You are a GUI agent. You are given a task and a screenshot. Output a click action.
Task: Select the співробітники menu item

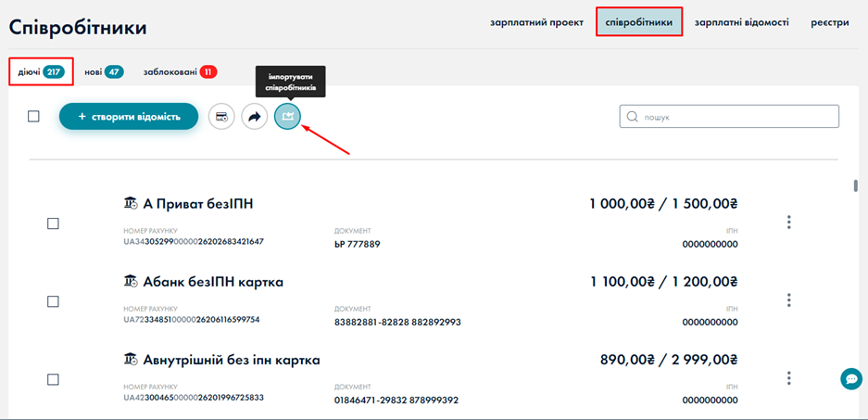point(639,23)
